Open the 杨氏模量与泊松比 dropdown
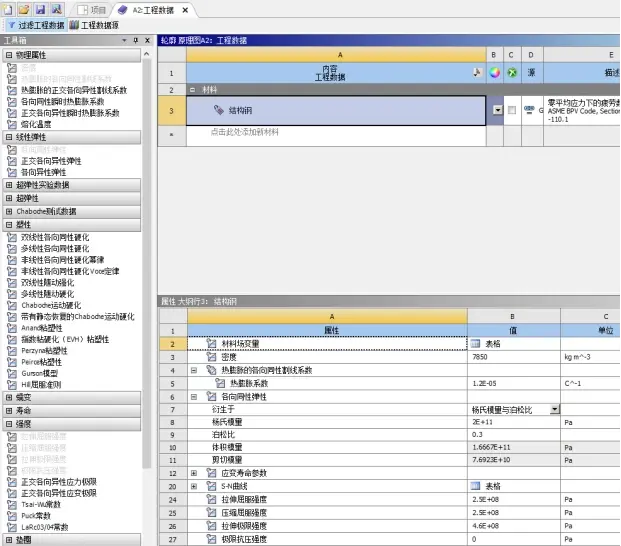This screenshot has width=621, height=546. coord(555,409)
